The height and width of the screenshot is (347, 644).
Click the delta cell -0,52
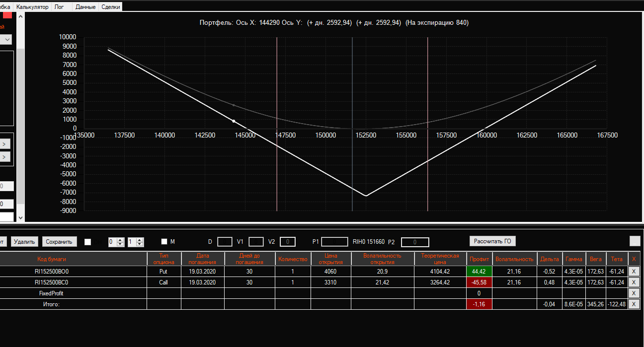[x=549, y=271]
